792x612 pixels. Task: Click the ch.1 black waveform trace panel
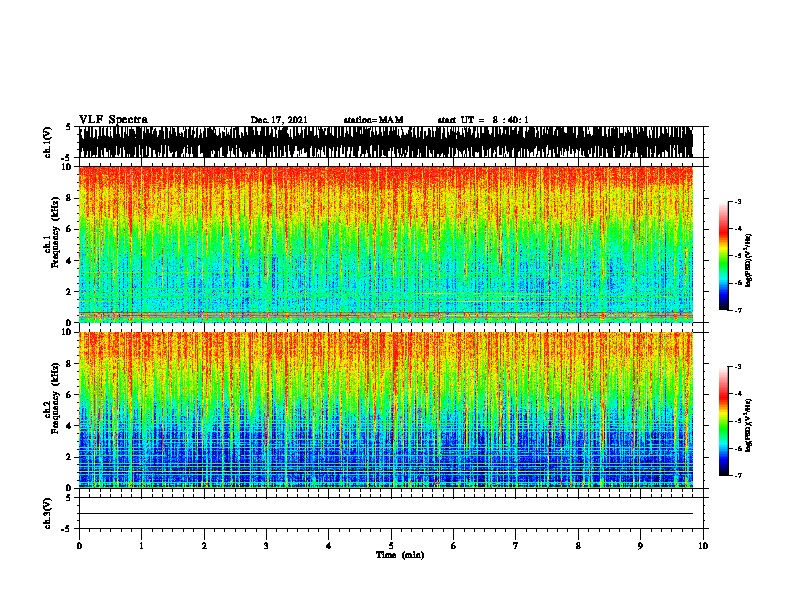click(386, 142)
